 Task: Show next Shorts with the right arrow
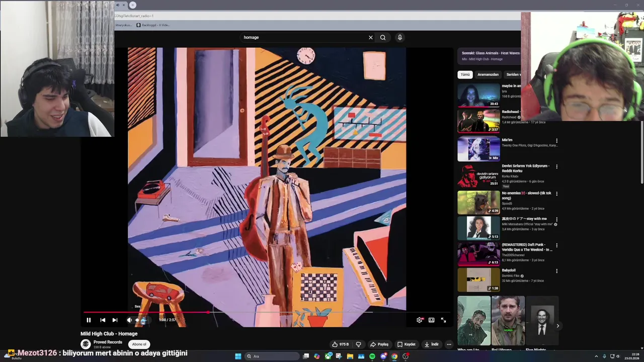[557, 326]
